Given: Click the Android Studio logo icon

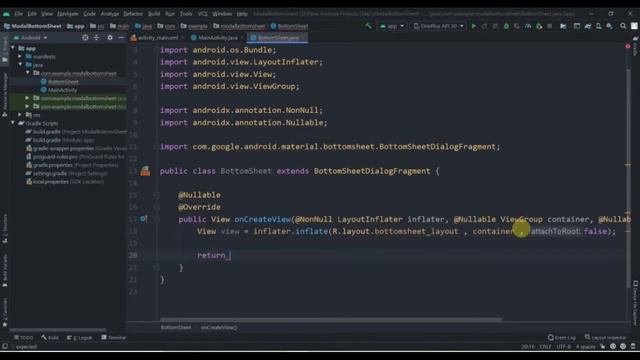Looking at the screenshot, I should pos(6,13).
